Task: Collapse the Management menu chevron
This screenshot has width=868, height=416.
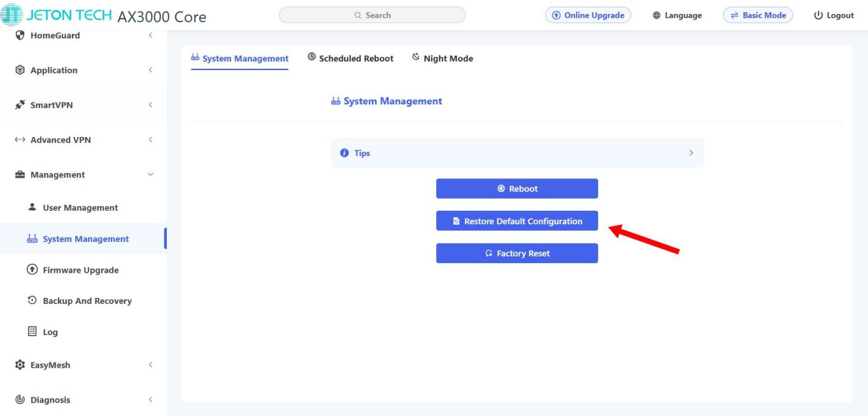Action: pyautogui.click(x=150, y=174)
